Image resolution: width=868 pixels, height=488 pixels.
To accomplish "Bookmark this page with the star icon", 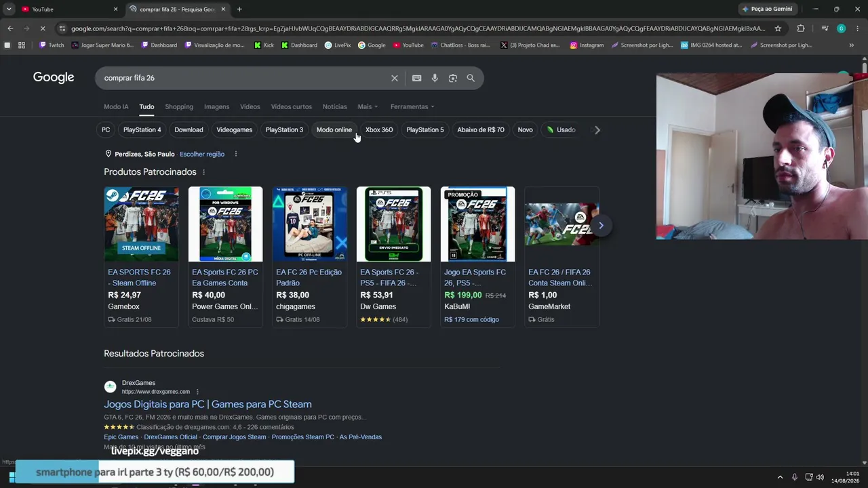I will [778, 28].
